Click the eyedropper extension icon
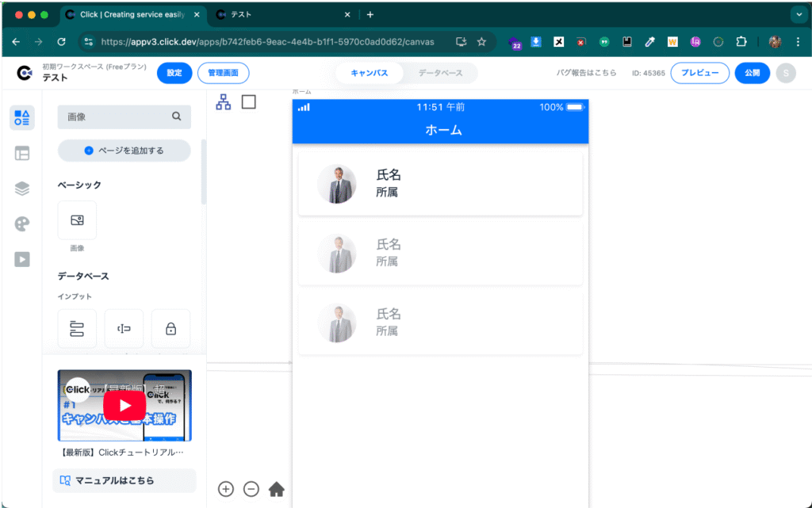This screenshot has height=508, width=812. coord(649,42)
